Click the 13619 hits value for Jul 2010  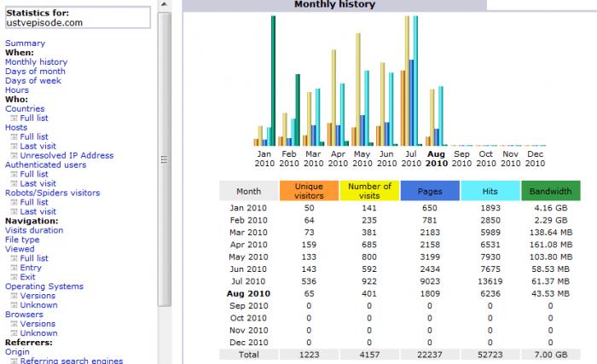[x=490, y=281]
